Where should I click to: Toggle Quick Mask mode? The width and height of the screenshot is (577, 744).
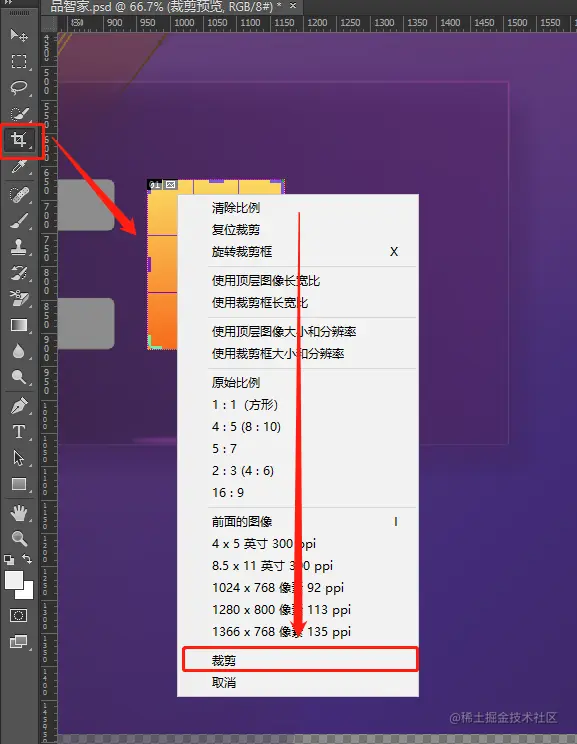tap(19, 616)
